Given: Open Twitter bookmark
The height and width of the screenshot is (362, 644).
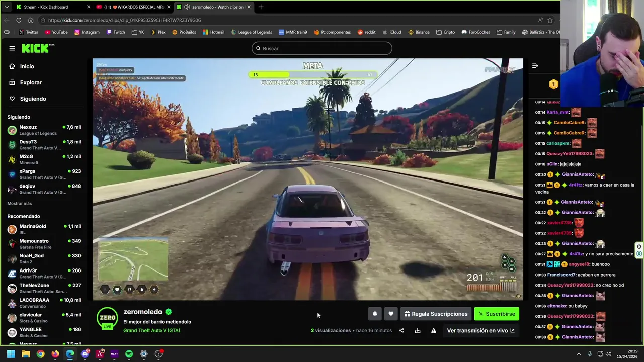Looking at the screenshot, I should click(28, 32).
